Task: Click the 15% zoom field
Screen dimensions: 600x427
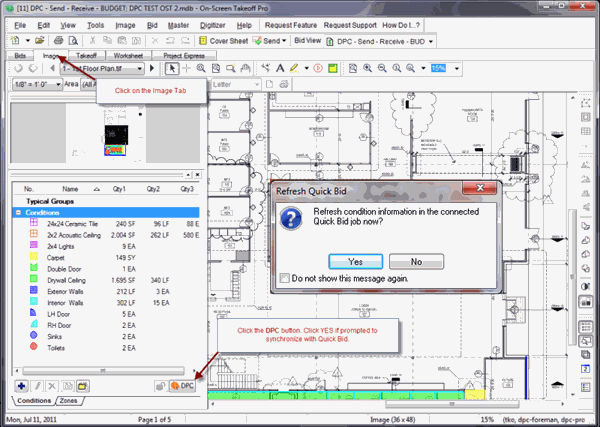Action: 440,68
